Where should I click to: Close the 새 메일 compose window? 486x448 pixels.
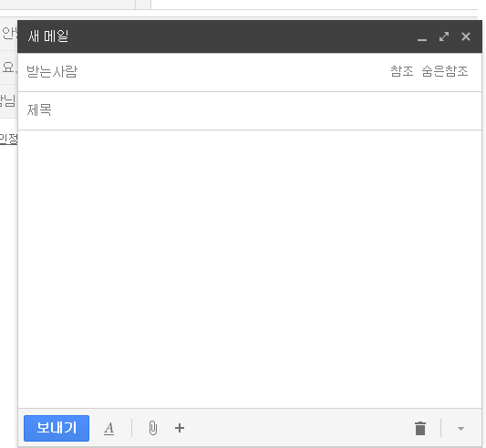pyautogui.click(x=466, y=36)
